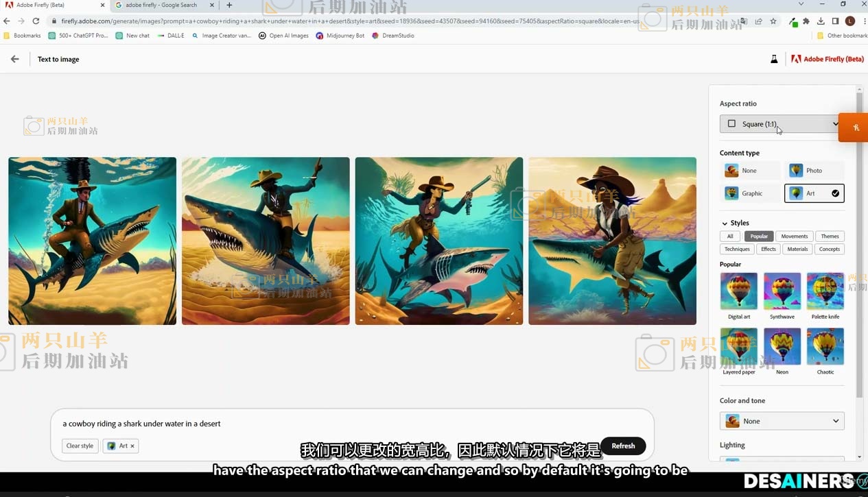Viewport: 868px width, 497px height.
Task: Switch to the Movements styles tab
Action: 794,237
